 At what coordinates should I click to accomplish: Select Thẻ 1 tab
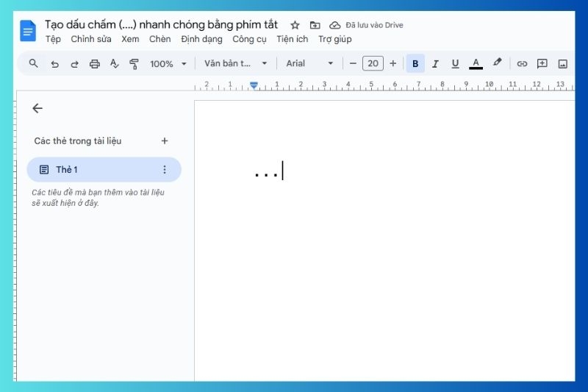pyautogui.click(x=104, y=170)
